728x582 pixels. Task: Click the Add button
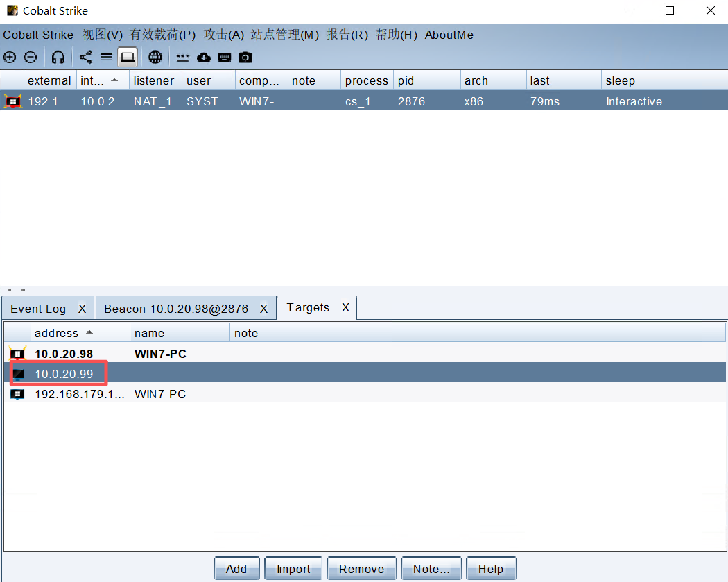coord(237,569)
